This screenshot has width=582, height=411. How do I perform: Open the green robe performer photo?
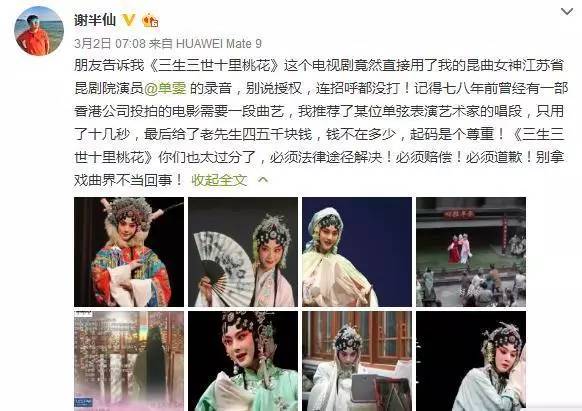(243, 361)
